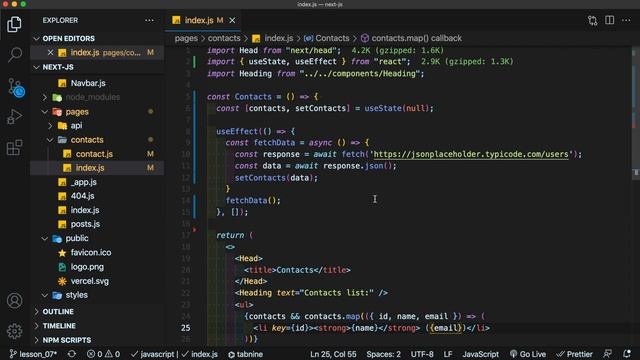The width and height of the screenshot is (640, 360).
Task: Open changes compare icon in editor toolbar
Action: [593, 20]
